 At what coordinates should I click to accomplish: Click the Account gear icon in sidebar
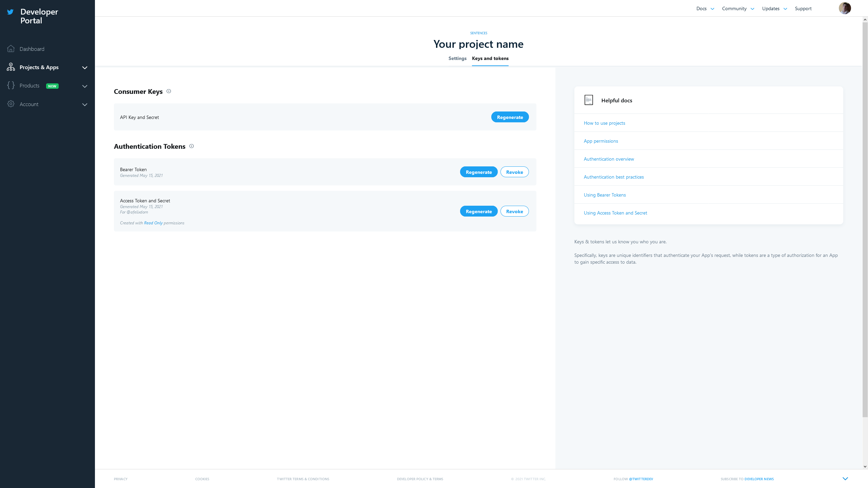11,104
